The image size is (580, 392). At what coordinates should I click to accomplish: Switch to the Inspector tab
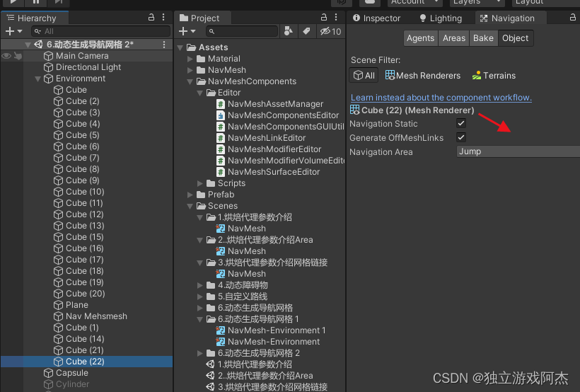[x=376, y=18]
